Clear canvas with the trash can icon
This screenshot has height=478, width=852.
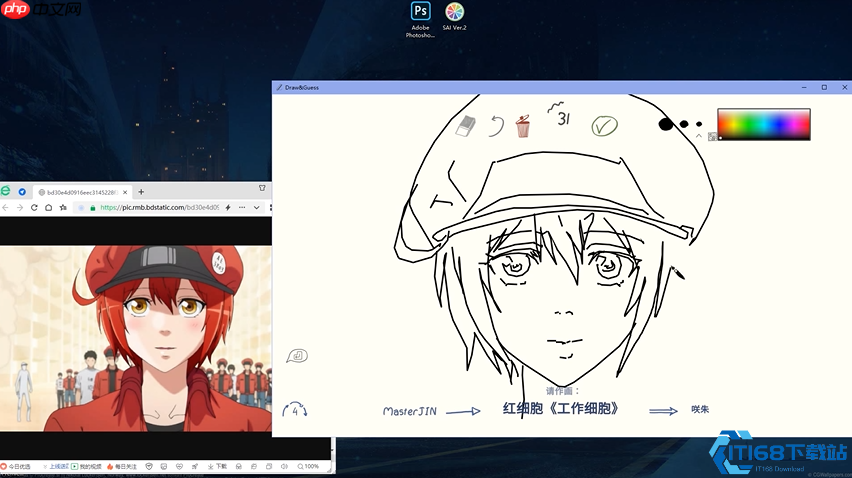click(522, 126)
